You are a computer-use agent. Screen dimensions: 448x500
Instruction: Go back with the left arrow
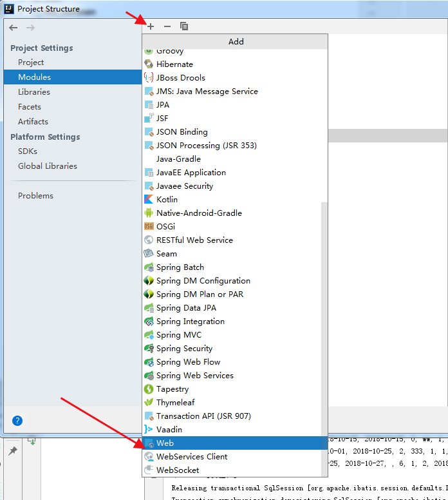14,28
